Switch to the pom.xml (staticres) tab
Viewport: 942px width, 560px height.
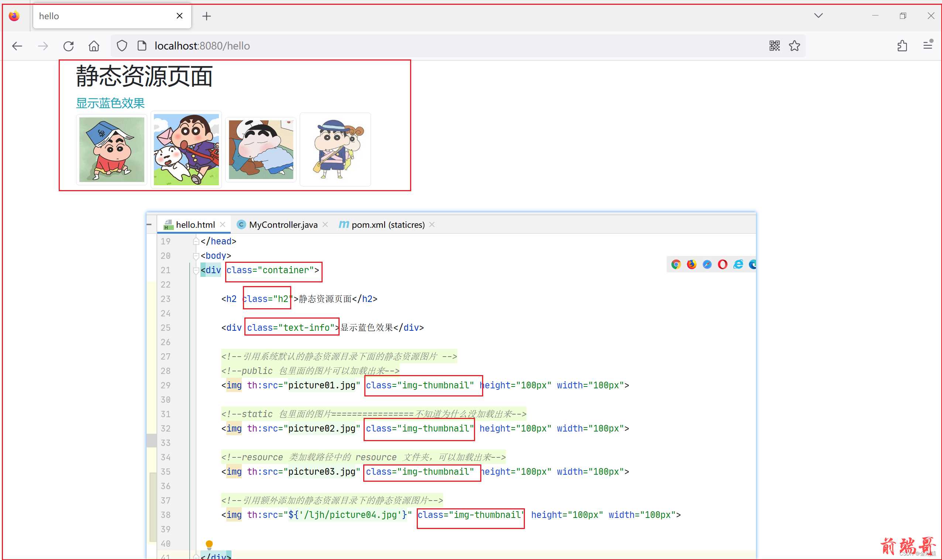click(x=388, y=225)
